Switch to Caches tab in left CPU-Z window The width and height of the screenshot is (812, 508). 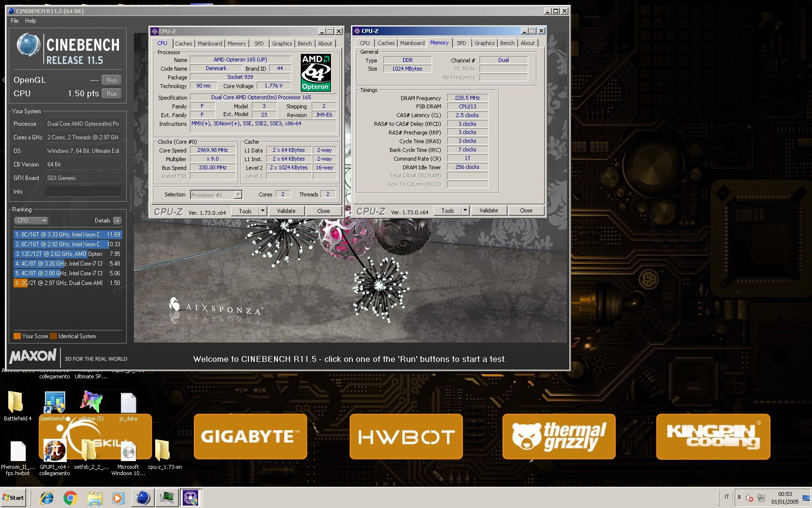(x=184, y=44)
